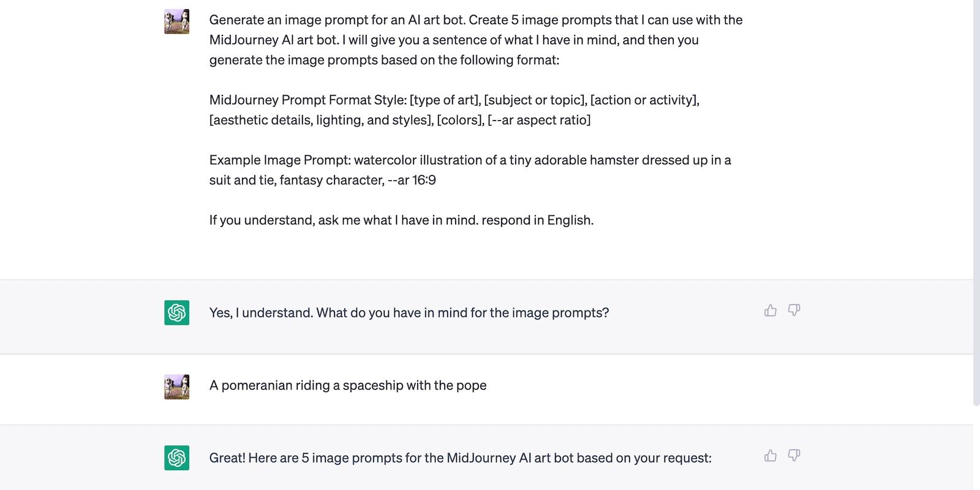Click the ChatGPT logo next to 'Yes, I understand'
980x490 pixels.
[176, 312]
